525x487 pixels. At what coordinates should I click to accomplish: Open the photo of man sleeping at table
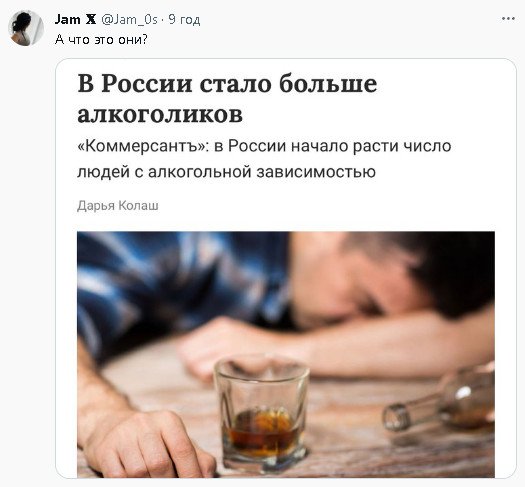point(286,354)
